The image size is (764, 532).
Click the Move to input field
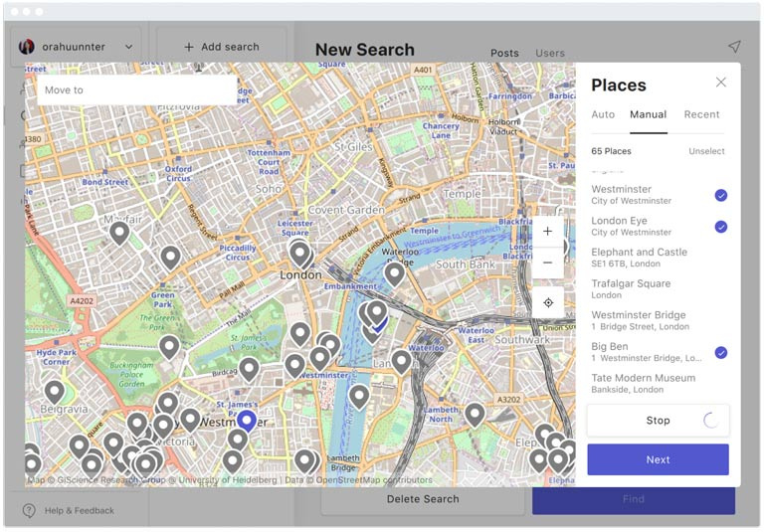[x=137, y=89]
